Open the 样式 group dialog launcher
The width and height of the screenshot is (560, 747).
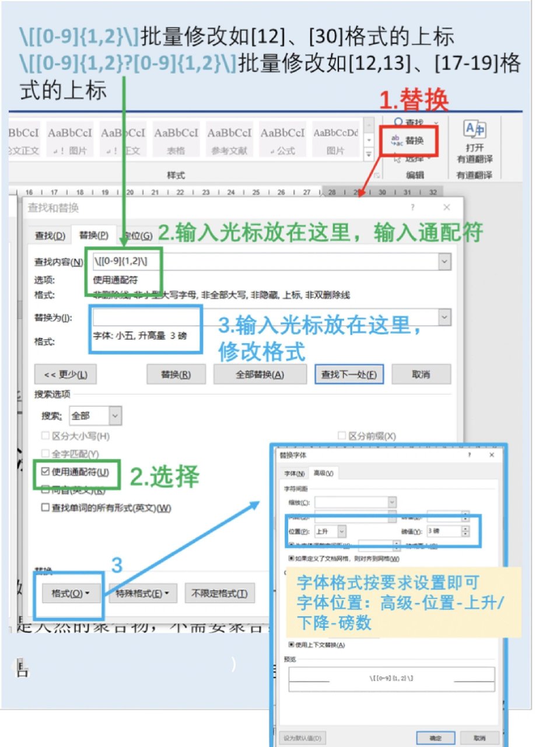pyautogui.click(x=377, y=174)
